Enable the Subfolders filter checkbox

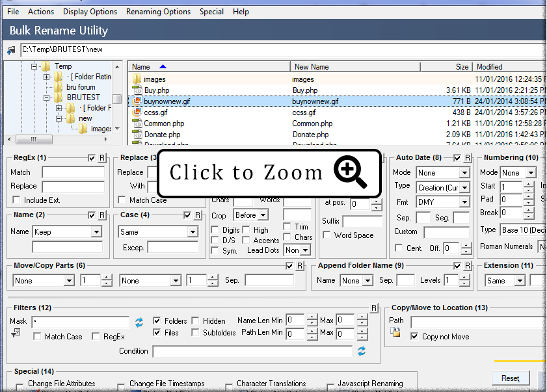[x=195, y=332]
